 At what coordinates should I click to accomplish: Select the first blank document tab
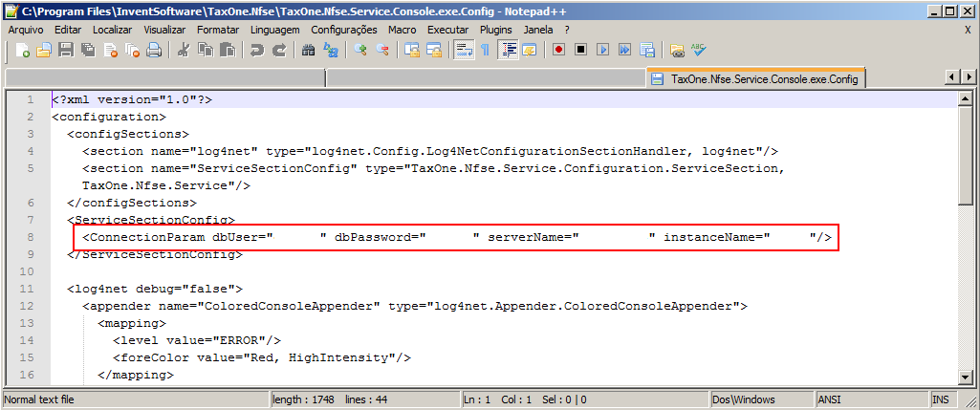(165, 78)
